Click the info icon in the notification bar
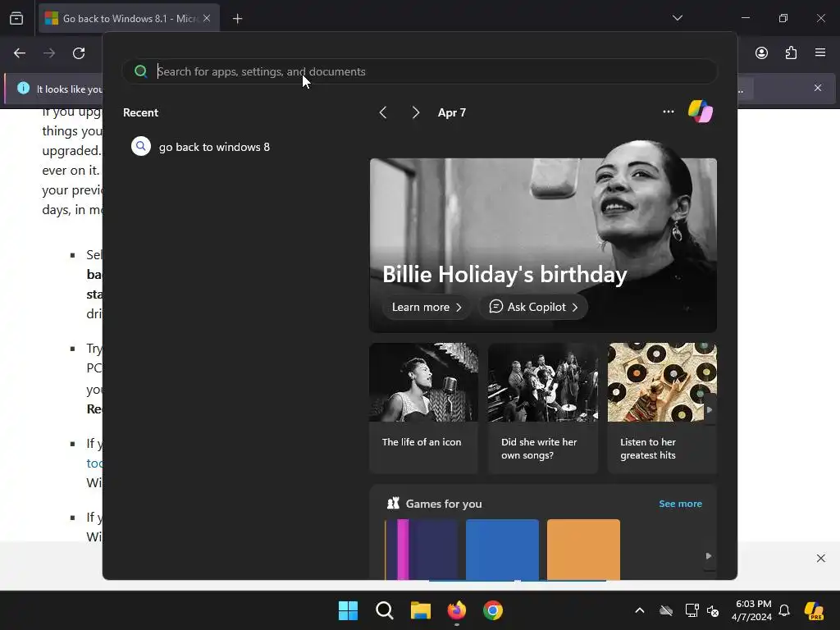This screenshot has height=630, width=840. point(23,88)
